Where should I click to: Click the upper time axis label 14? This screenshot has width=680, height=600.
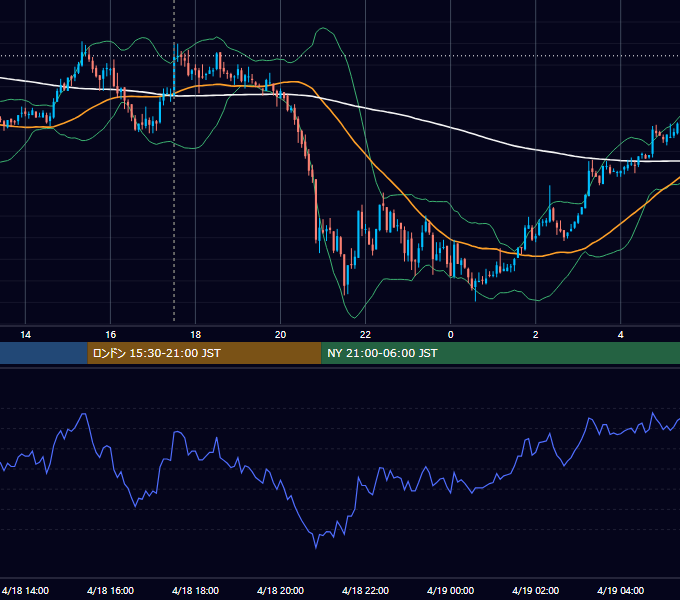tap(26, 334)
